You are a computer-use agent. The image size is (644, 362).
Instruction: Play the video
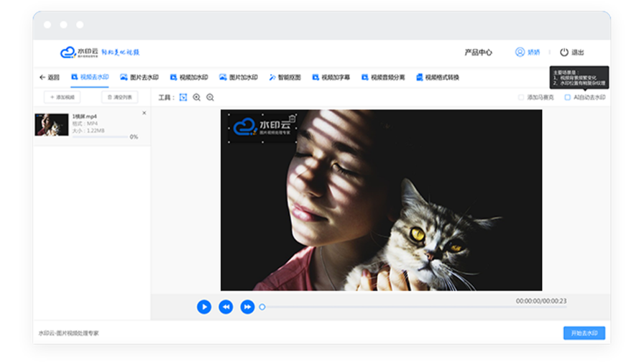[x=204, y=307]
